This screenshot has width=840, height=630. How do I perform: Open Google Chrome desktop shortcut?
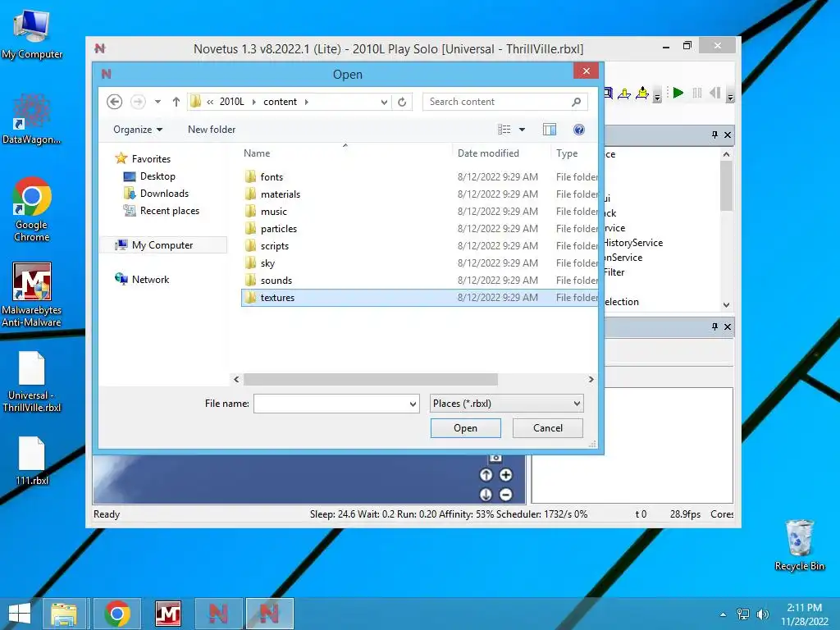click(32, 209)
